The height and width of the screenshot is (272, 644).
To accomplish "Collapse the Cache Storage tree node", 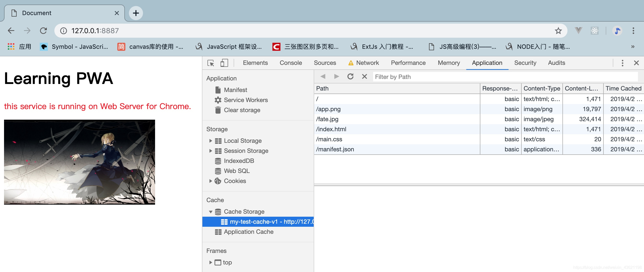I will (x=211, y=212).
